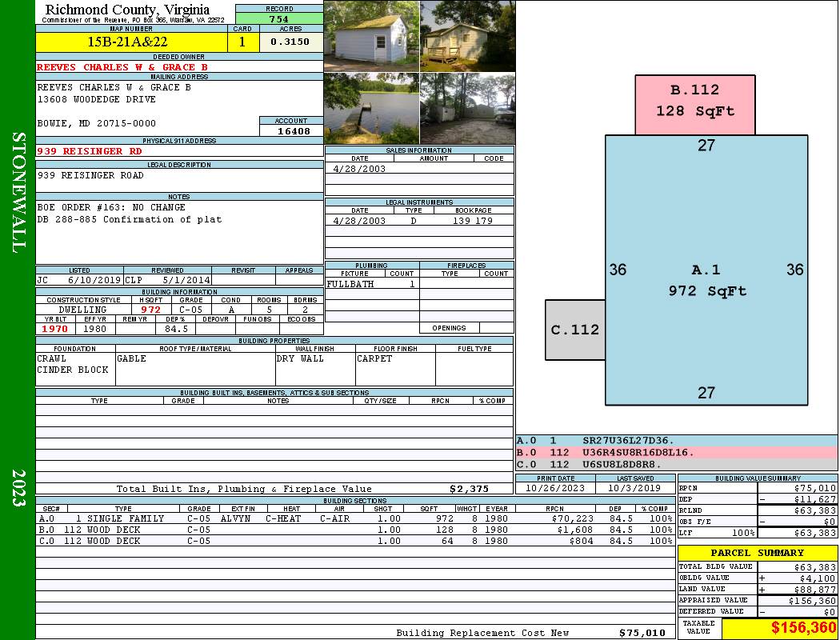Open the white shed photo thumbnail

coord(372,37)
